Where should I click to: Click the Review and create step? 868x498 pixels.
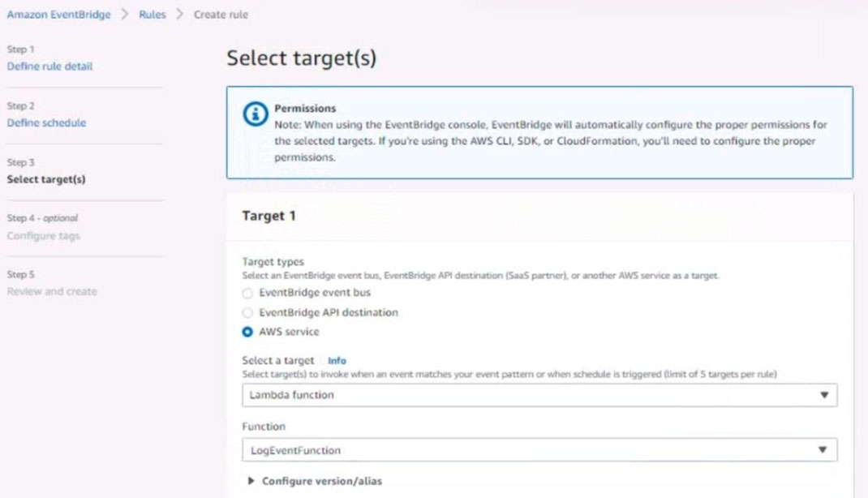51,291
